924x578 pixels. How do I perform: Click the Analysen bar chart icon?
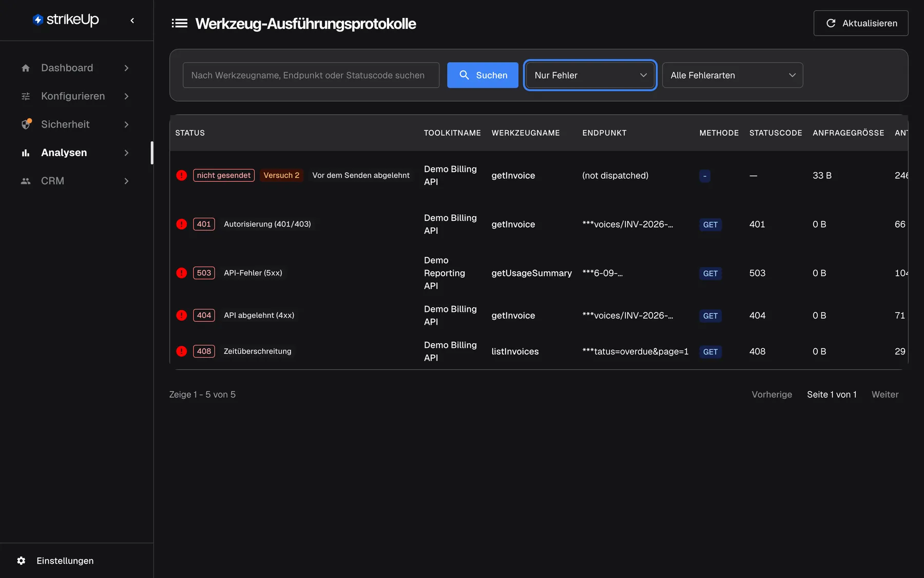point(26,153)
